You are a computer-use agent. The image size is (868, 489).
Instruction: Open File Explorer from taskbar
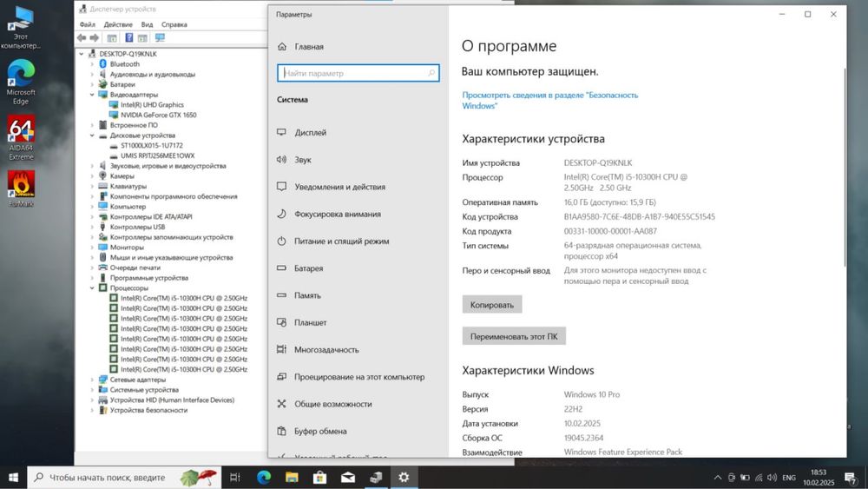pyautogui.click(x=292, y=478)
